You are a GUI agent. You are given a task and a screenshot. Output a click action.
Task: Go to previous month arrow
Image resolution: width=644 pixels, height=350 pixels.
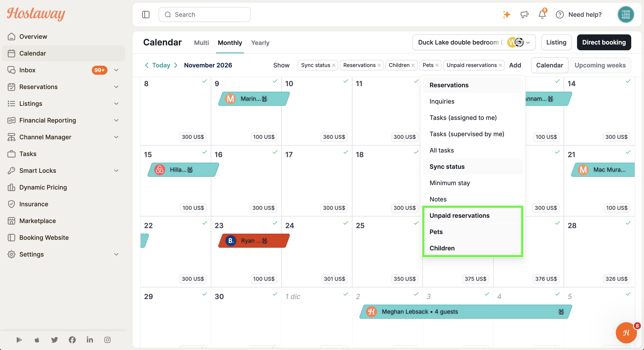(147, 65)
